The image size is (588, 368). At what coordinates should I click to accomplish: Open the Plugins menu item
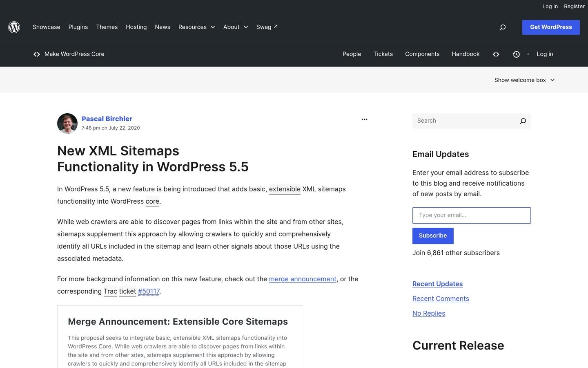point(78,27)
